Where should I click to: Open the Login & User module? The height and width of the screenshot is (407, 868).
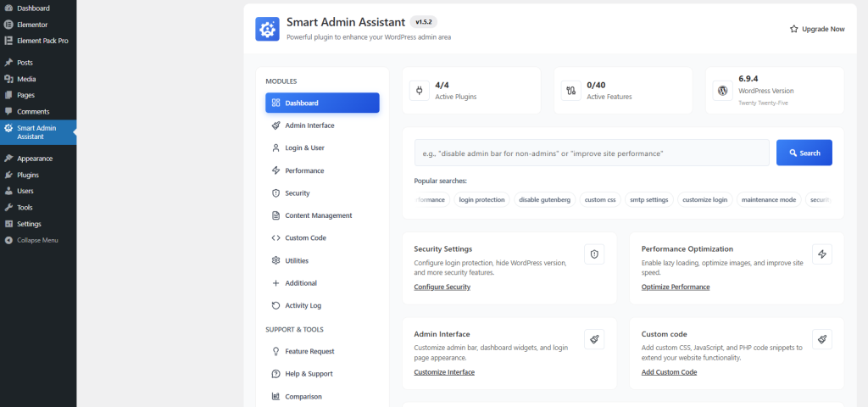322,148
